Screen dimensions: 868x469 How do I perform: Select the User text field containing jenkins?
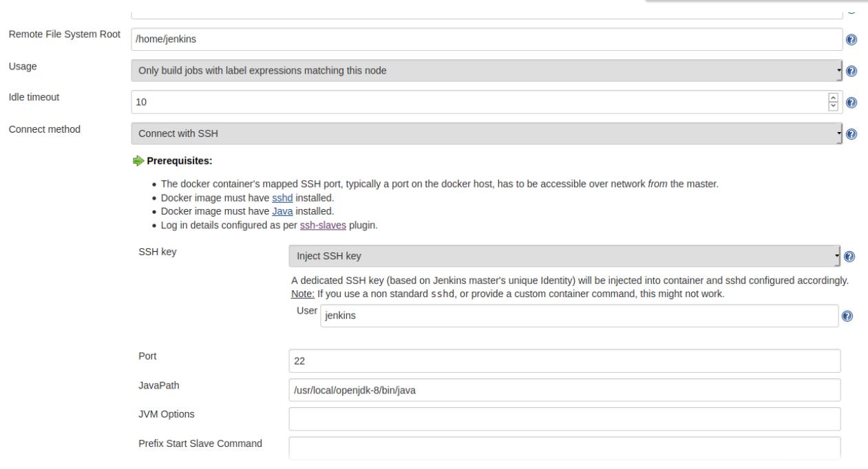point(578,316)
